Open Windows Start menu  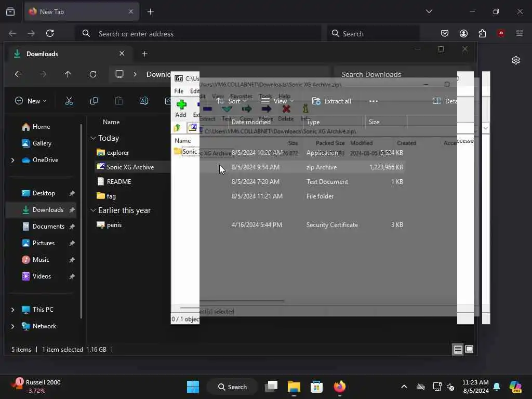[193, 387]
